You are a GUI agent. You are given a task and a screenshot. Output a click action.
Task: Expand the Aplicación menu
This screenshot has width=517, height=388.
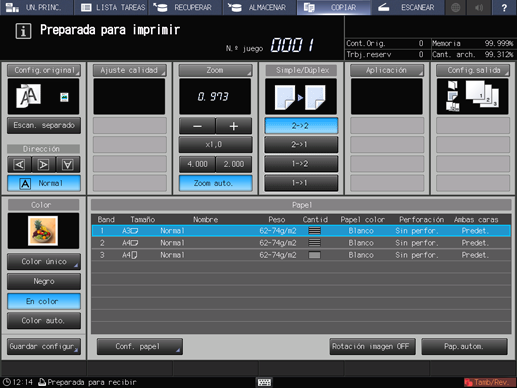pos(387,70)
